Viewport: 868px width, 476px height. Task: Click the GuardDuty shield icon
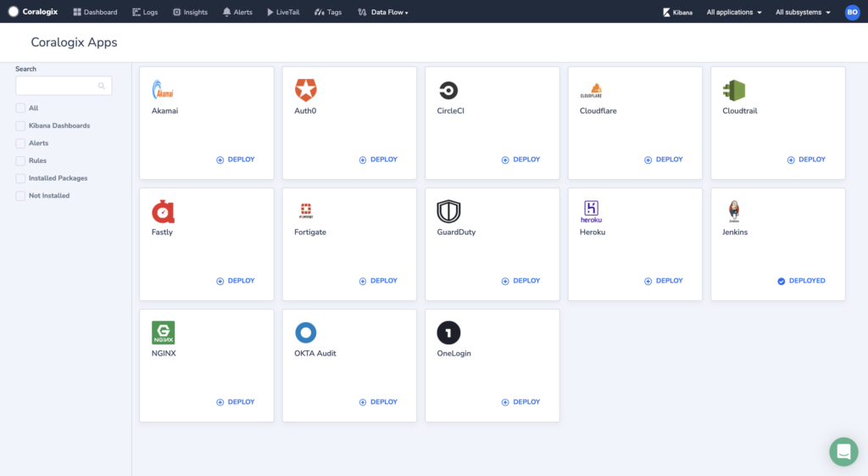tap(448, 211)
